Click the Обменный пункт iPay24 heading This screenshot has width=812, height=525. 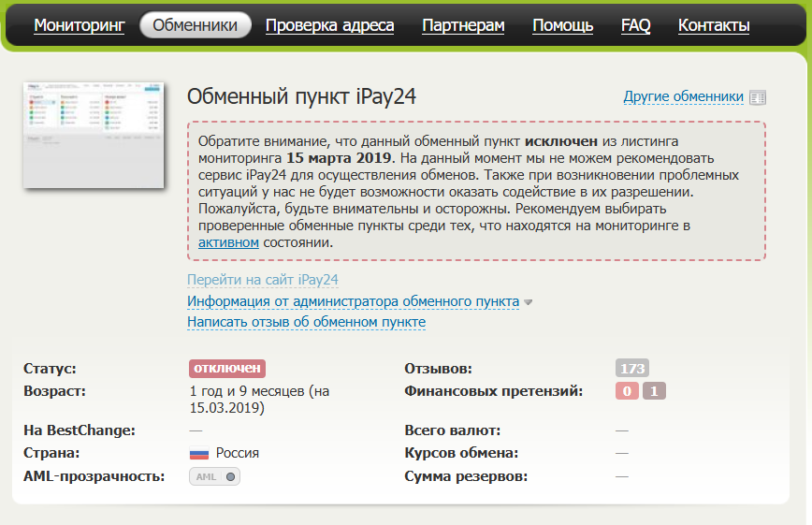(301, 96)
